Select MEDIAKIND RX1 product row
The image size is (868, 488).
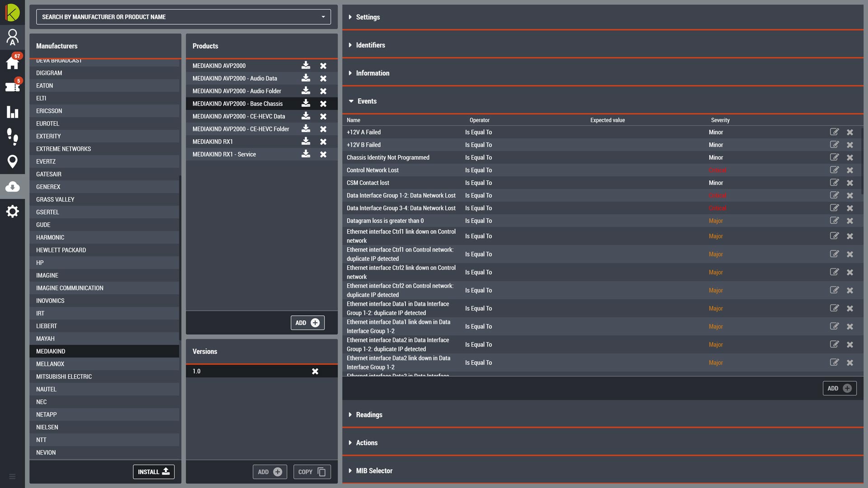[262, 141]
